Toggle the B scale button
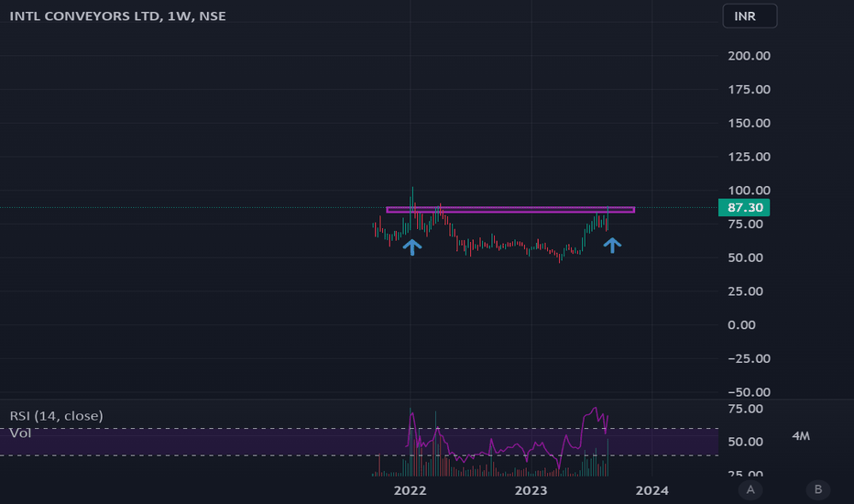The height and width of the screenshot is (504, 854). [x=818, y=490]
